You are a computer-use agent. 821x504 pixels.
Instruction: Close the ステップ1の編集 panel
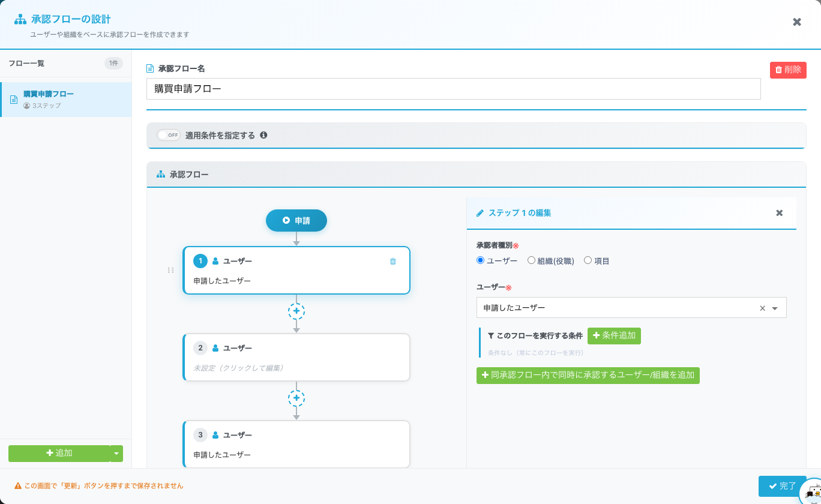[x=779, y=213]
